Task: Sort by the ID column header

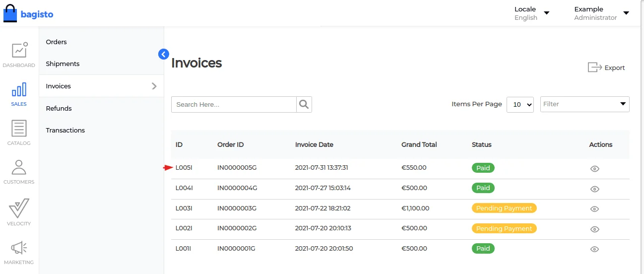Action: click(x=179, y=144)
